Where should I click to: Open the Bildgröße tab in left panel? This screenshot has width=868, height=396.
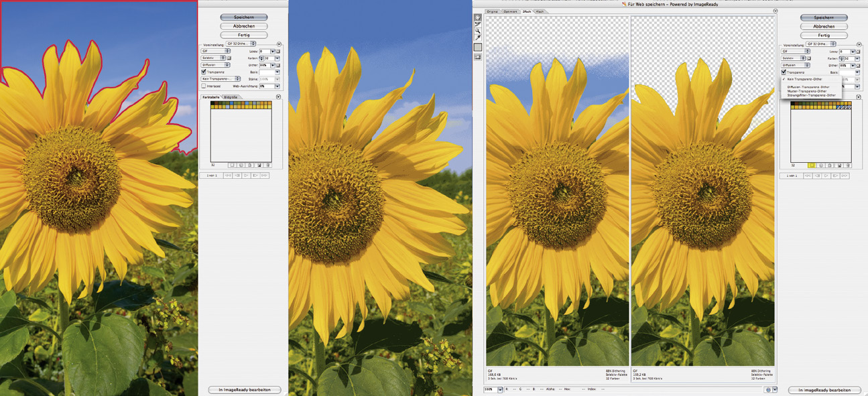(231, 97)
